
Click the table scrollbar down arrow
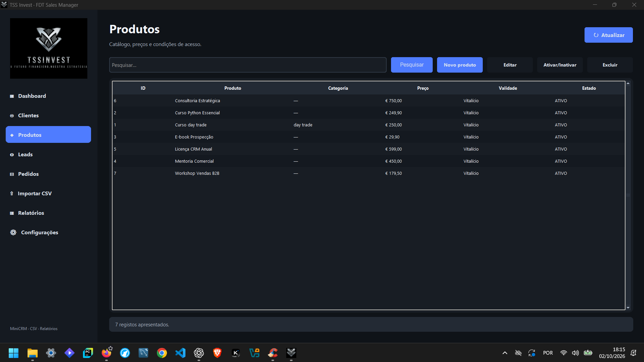click(x=628, y=308)
